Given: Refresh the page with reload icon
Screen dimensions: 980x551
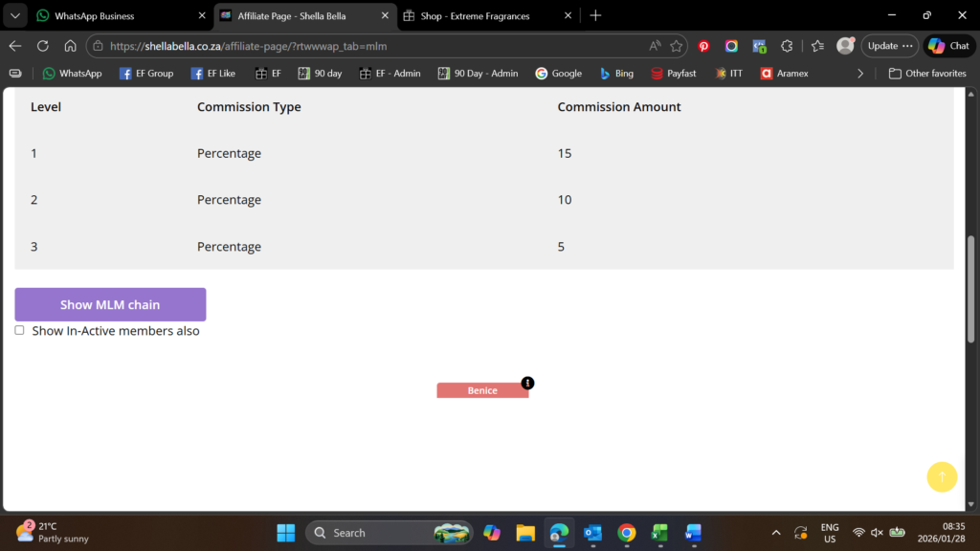Looking at the screenshot, I should [43, 46].
